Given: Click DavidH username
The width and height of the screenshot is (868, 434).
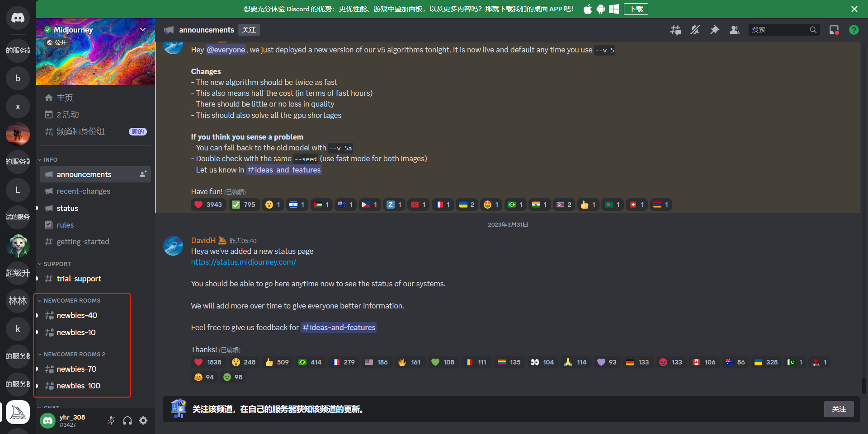Looking at the screenshot, I should (203, 240).
